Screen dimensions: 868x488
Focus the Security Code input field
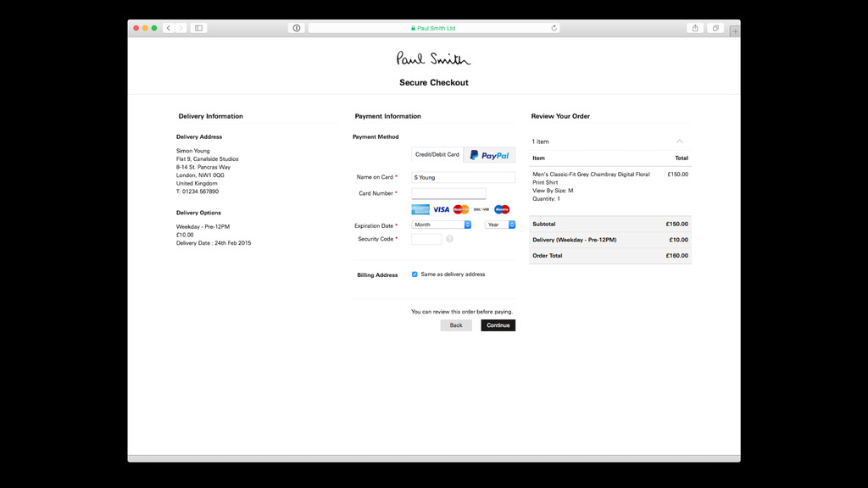pos(426,239)
